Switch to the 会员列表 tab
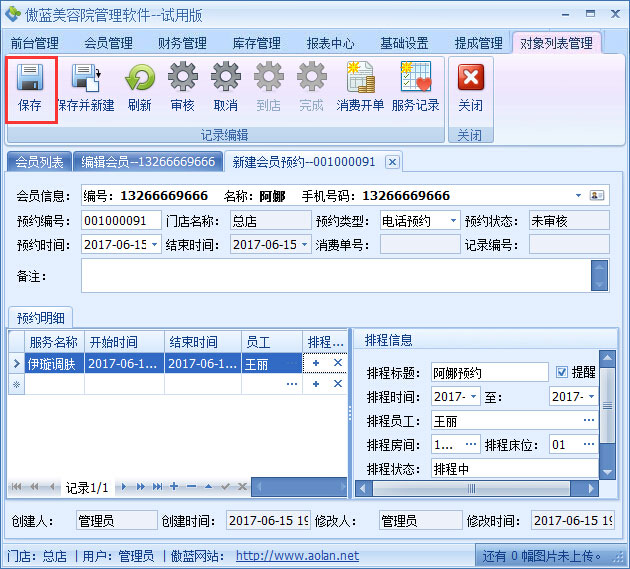The image size is (630, 569). tap(40, 161)
